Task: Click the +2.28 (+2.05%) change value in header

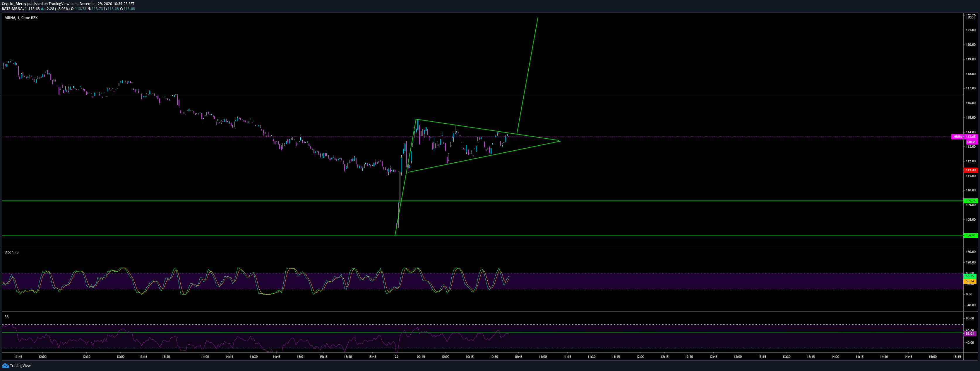Action: 57,9
